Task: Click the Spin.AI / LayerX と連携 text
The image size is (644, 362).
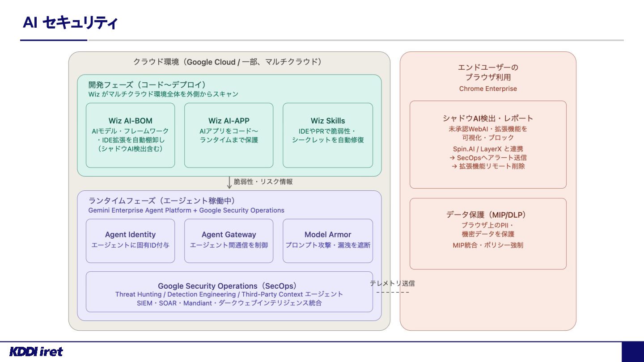Action: point(488,149)
